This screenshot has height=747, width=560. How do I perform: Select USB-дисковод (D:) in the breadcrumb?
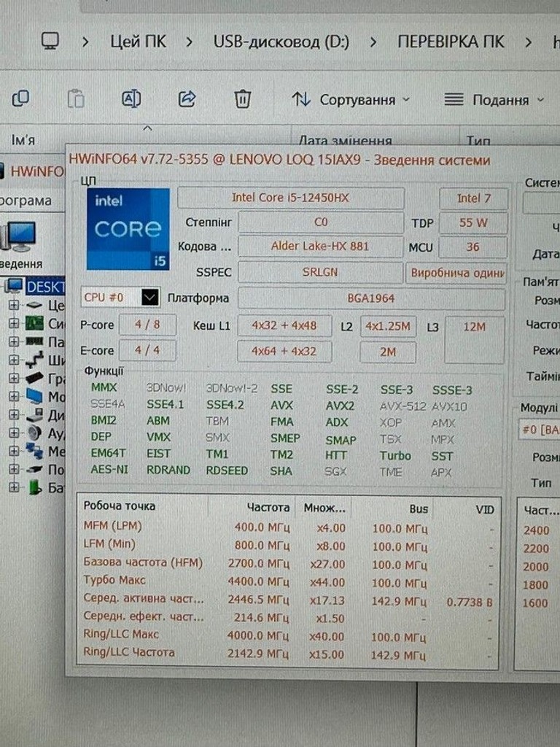281,42
